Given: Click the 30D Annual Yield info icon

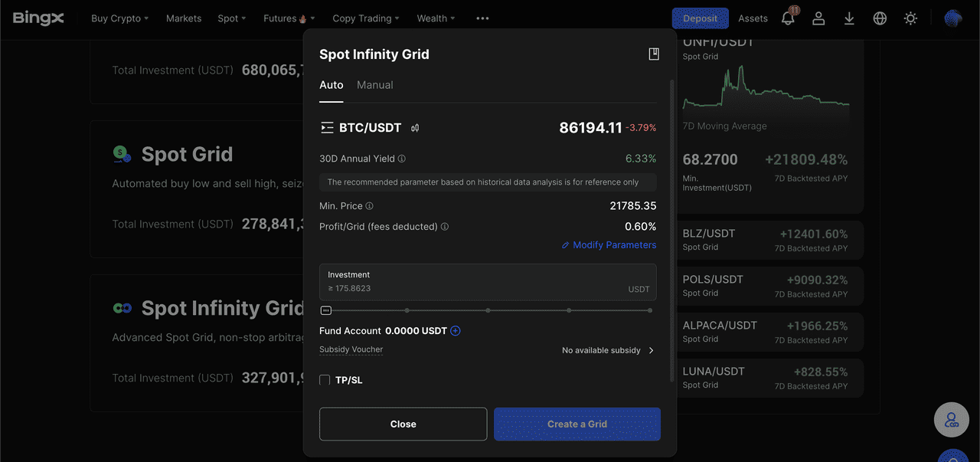Looking at the screenshot, I should 402,159.
